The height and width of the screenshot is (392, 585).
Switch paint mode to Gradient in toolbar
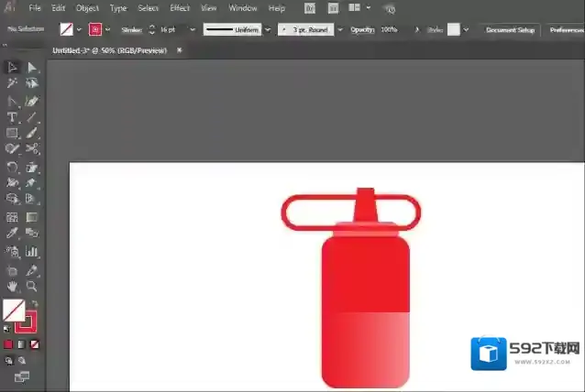(21, 344)
